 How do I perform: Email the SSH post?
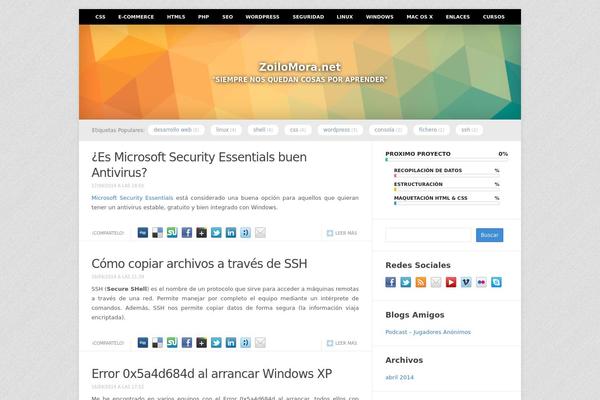pos(260,343)
